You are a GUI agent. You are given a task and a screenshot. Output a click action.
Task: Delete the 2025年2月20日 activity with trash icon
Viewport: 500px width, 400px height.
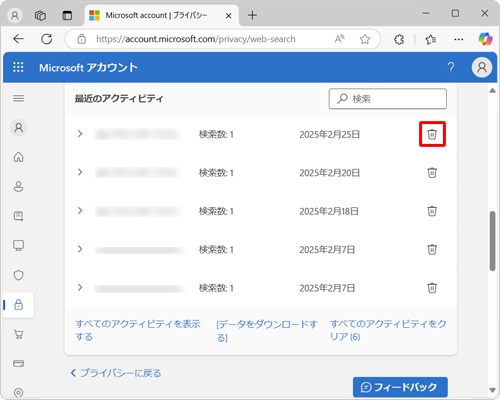coord(432,173)
